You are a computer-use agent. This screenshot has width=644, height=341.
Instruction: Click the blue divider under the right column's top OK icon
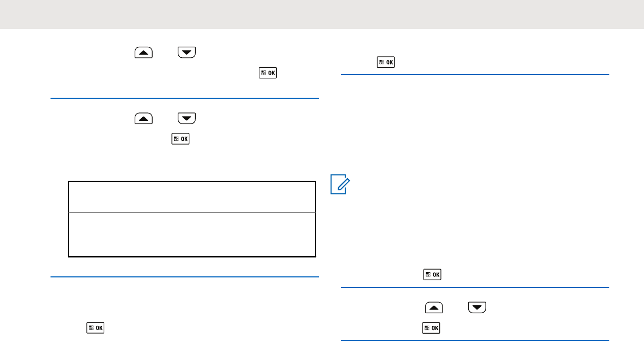475,75
